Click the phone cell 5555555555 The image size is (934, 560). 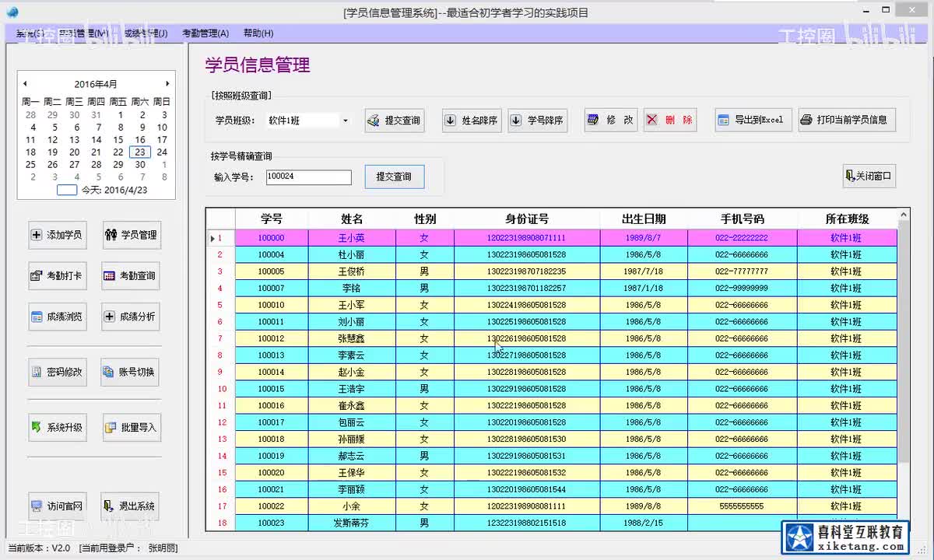pyautogui.click(x=742, y=506)
